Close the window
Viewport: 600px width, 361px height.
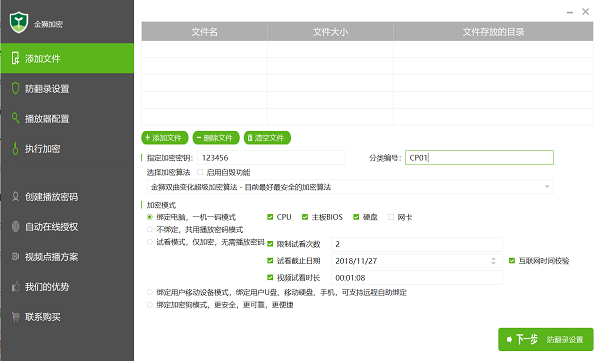[x=585, y=12]
